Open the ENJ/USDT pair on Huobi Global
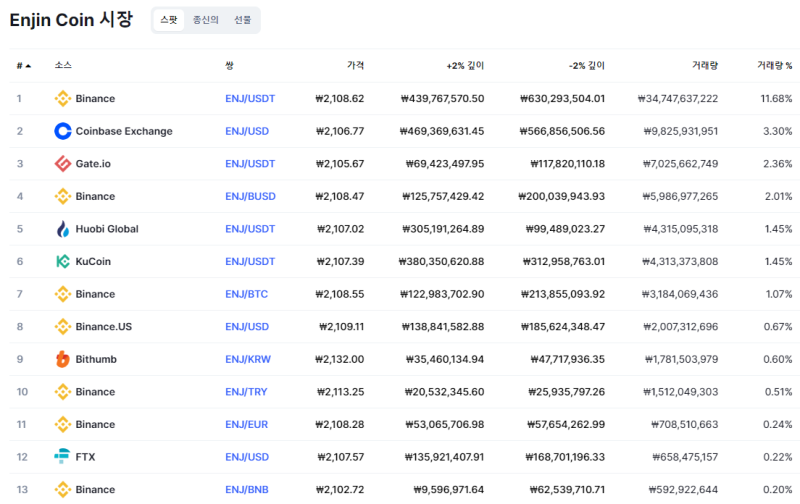Image resolution: width=800 pixels, height=504 pixels. pyautogui.click(x=250, y=229)
